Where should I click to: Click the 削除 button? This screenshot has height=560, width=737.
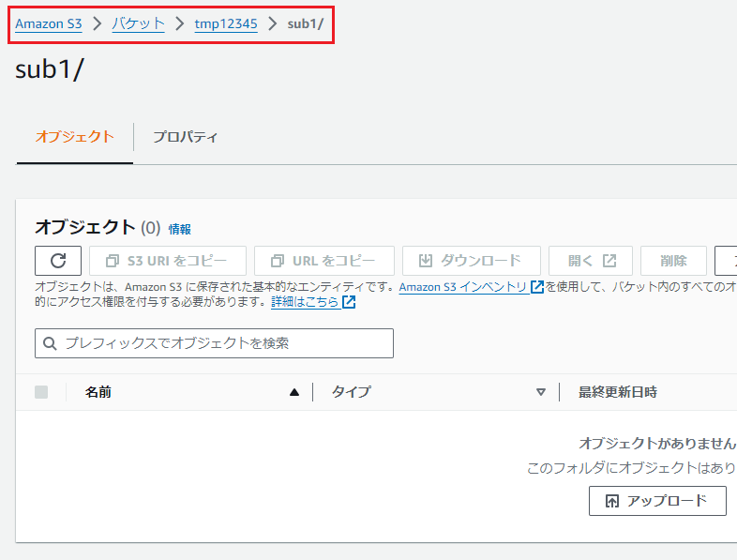[673, 261]
